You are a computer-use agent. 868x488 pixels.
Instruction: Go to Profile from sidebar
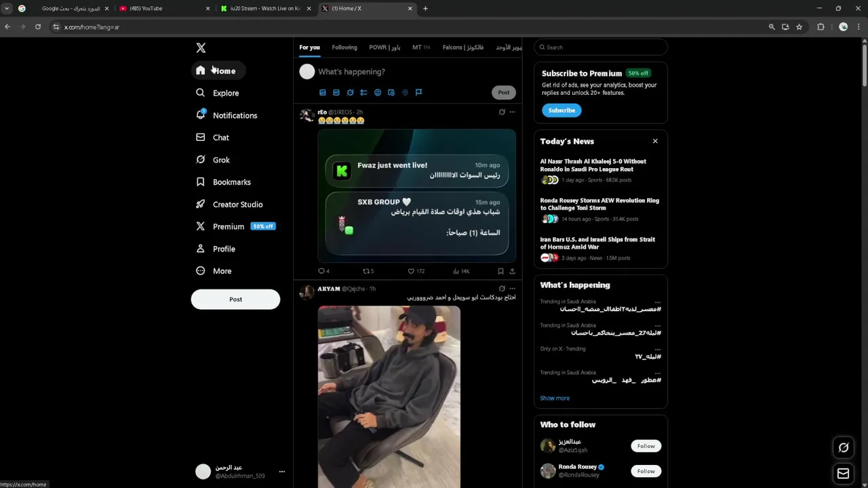(x=216, y=249)
